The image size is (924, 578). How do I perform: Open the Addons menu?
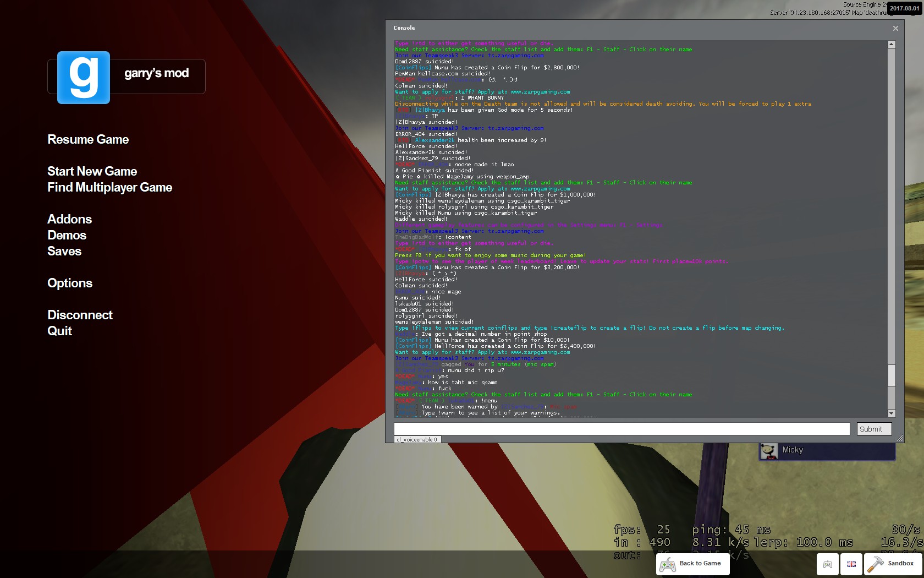[x=70, y=219]
